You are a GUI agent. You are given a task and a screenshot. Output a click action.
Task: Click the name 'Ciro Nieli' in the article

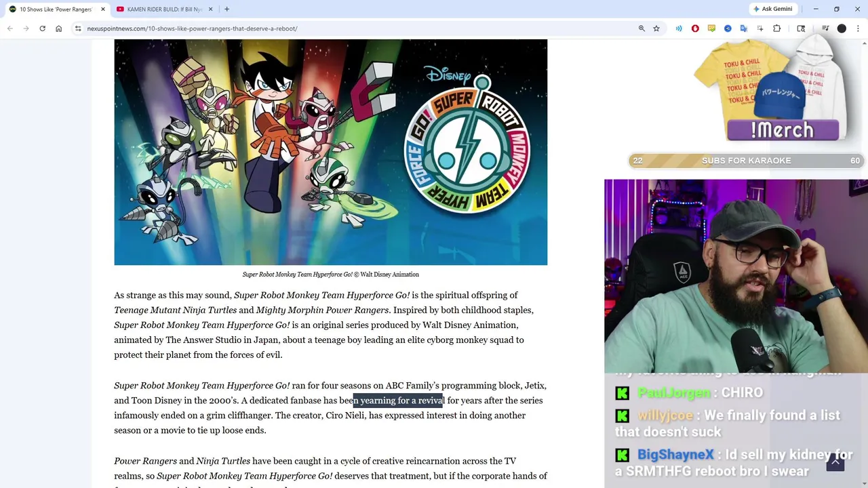(345, 415)
